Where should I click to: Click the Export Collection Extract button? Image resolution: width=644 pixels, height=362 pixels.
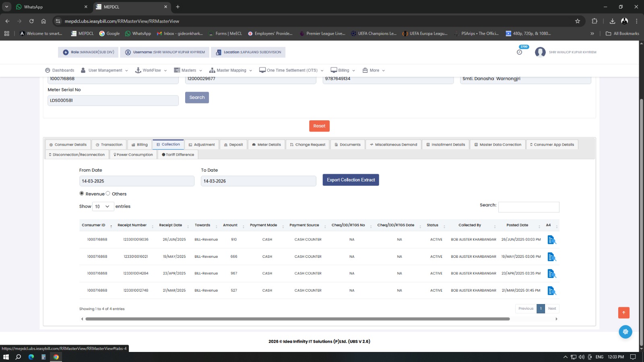(351, 180)
